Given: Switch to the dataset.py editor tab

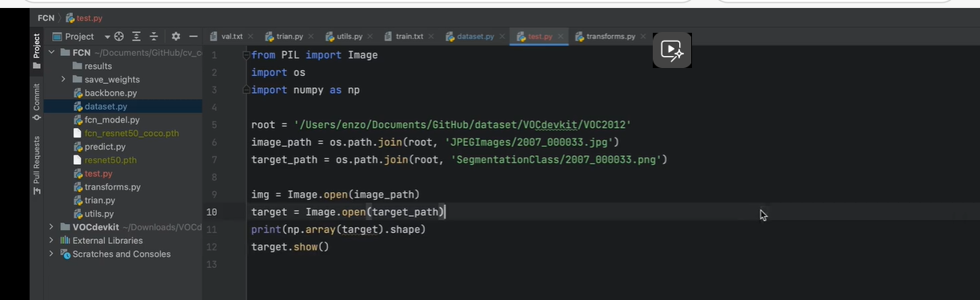Looking at the screenshot, I should coord(475,37).
